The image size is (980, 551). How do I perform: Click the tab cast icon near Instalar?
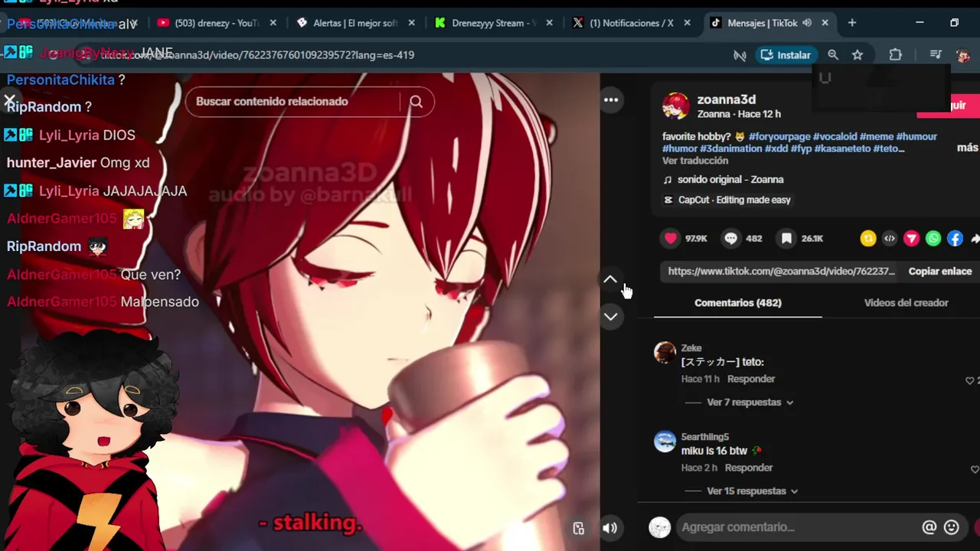pos(740,55)
